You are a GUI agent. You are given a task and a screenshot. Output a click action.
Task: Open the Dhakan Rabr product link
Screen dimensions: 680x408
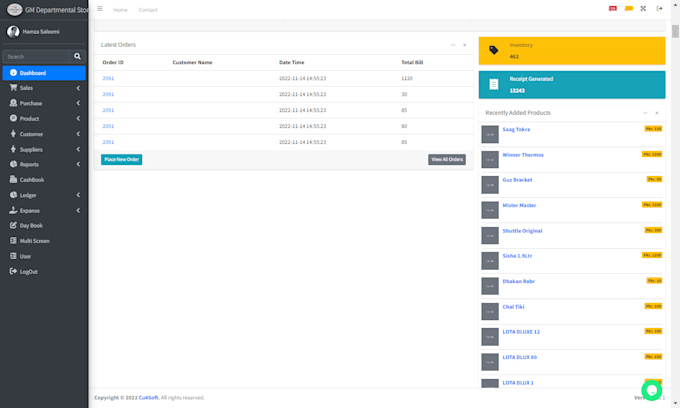click(x=518, y=281)
